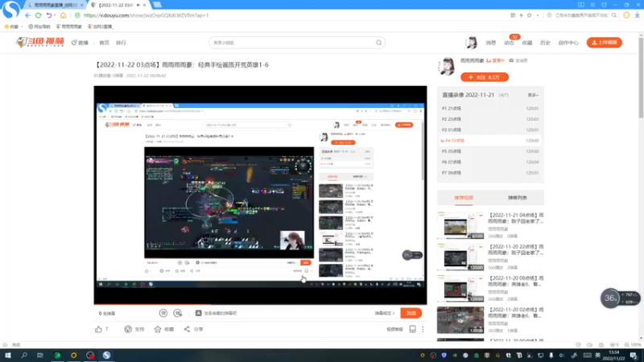Select the 弹幕列表 danmaku list tab
This screenshot has height=362, width=644.
[517, 198]
